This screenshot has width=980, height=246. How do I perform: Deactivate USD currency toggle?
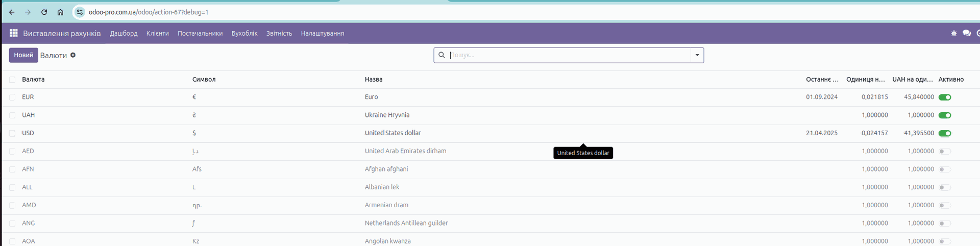[x=945, y=133]
